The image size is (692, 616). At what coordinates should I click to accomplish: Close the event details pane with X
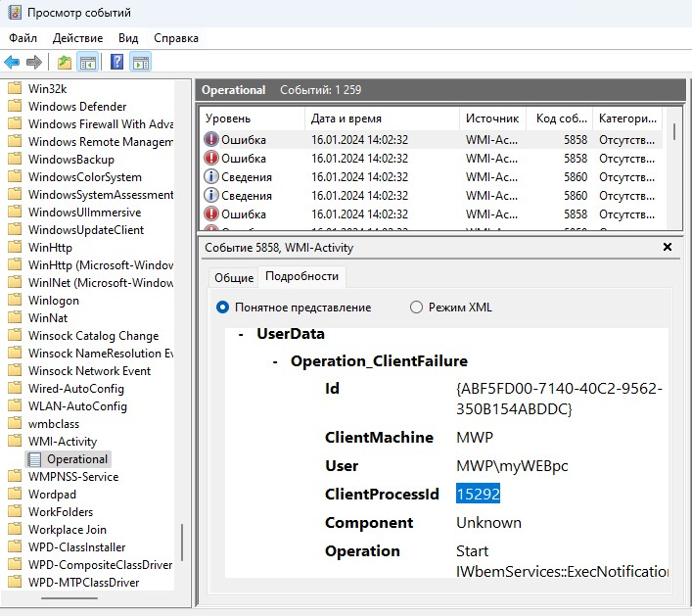[668, 247]
